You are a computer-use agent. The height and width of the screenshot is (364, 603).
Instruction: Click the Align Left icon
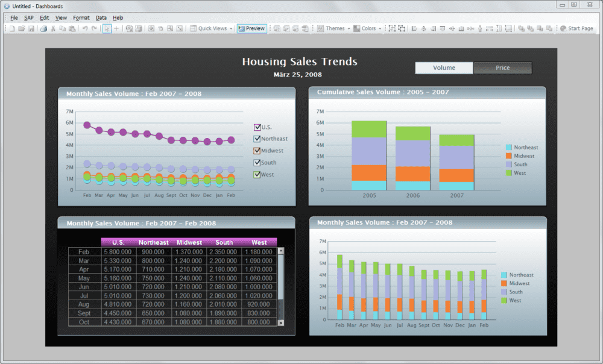pos(415,28)
